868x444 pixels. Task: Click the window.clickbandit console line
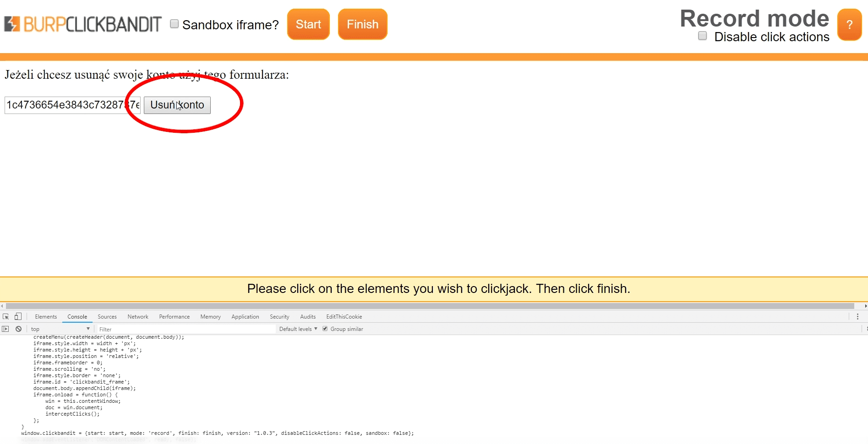click(x=217, y=433)
